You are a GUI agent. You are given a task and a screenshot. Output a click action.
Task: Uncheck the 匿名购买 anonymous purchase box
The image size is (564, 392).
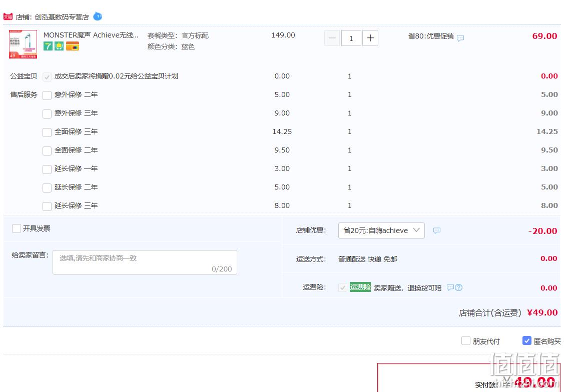(x=526, y=340)
